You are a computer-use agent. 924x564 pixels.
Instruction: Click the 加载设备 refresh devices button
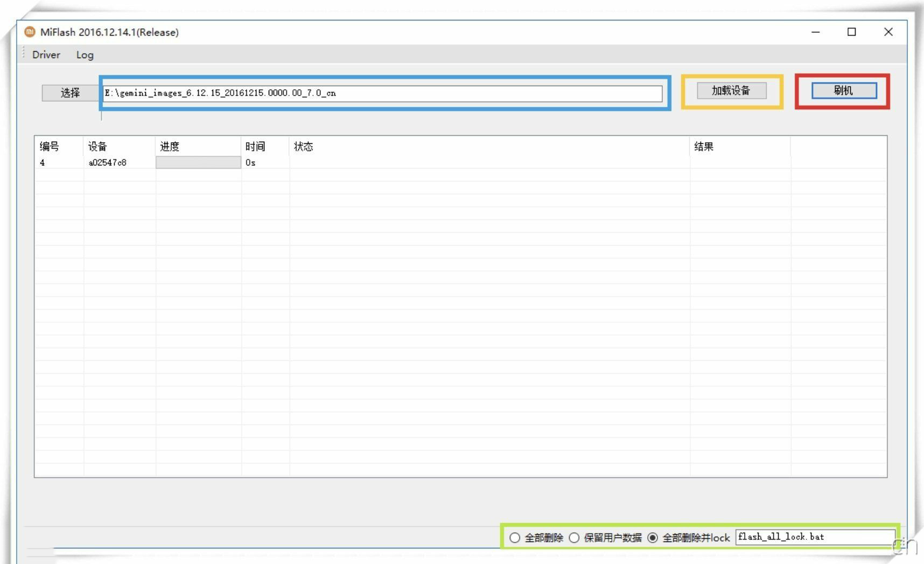731,90
